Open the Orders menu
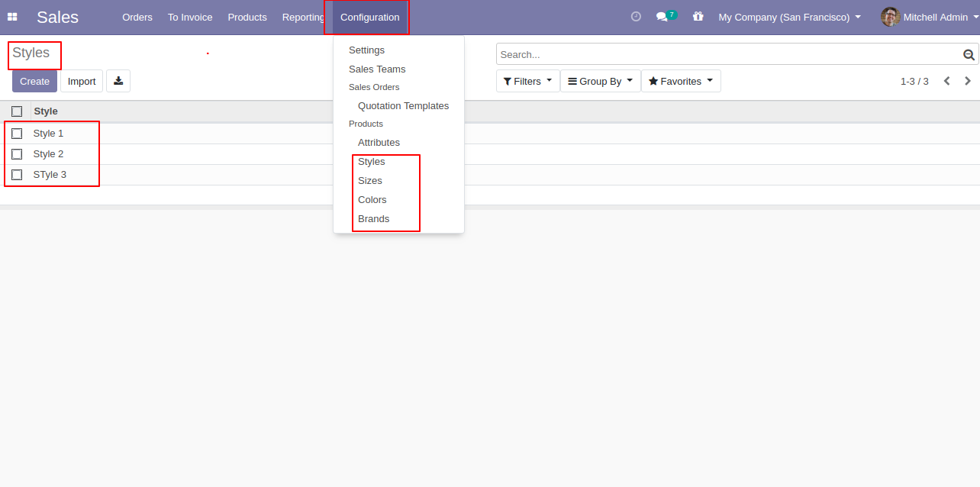 point(137,17)
